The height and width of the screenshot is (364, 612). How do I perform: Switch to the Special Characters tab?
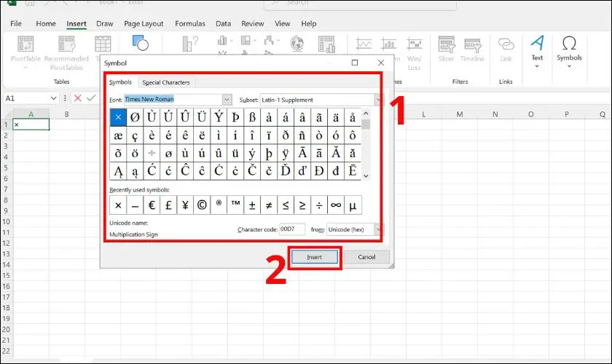[165, 82]
